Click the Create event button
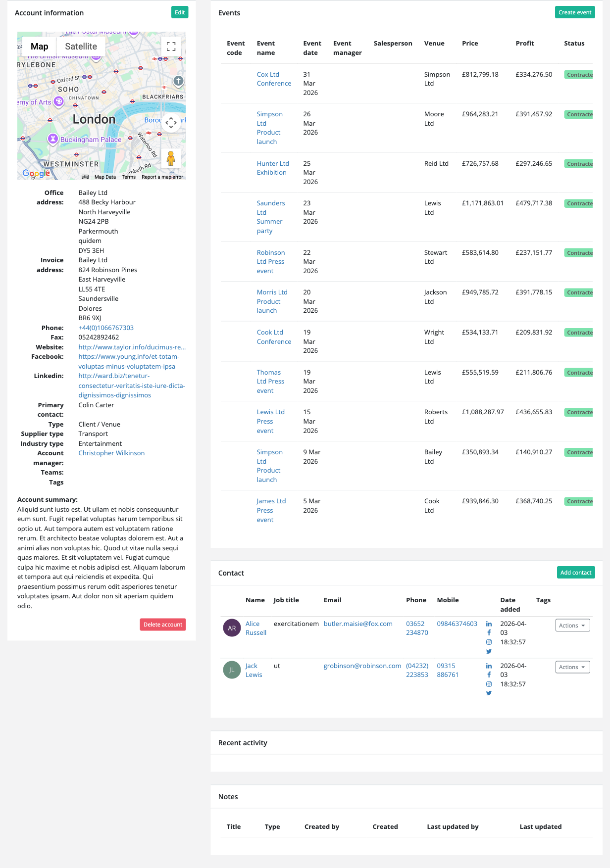The height and width of the screenshot is (868, 610). tap(575, 12)
